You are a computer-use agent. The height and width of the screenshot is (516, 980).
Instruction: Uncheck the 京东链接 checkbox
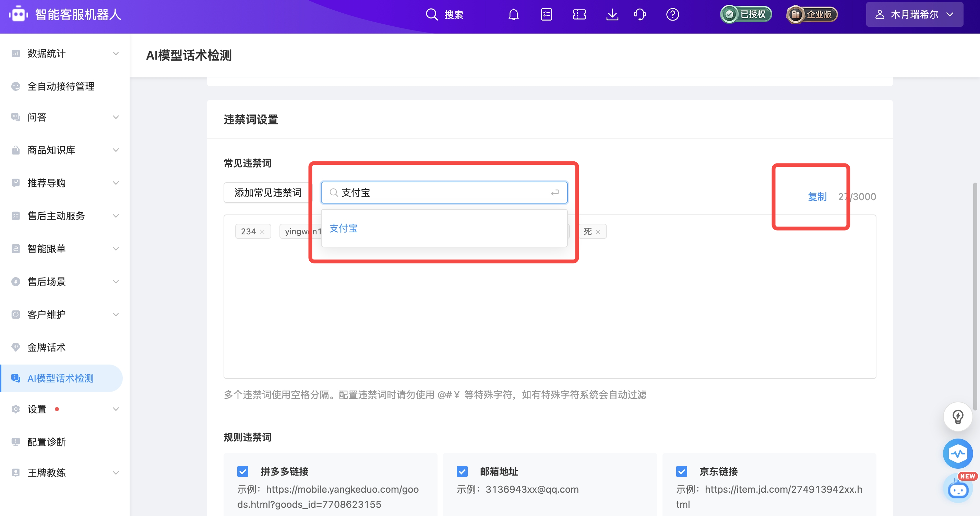click(x=682, y=471)
